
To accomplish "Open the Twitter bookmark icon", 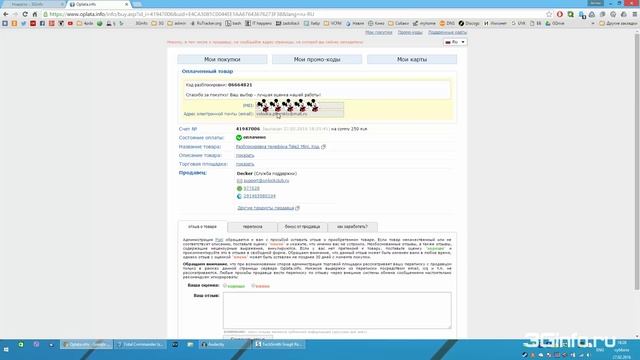I will tap(24, 24).
